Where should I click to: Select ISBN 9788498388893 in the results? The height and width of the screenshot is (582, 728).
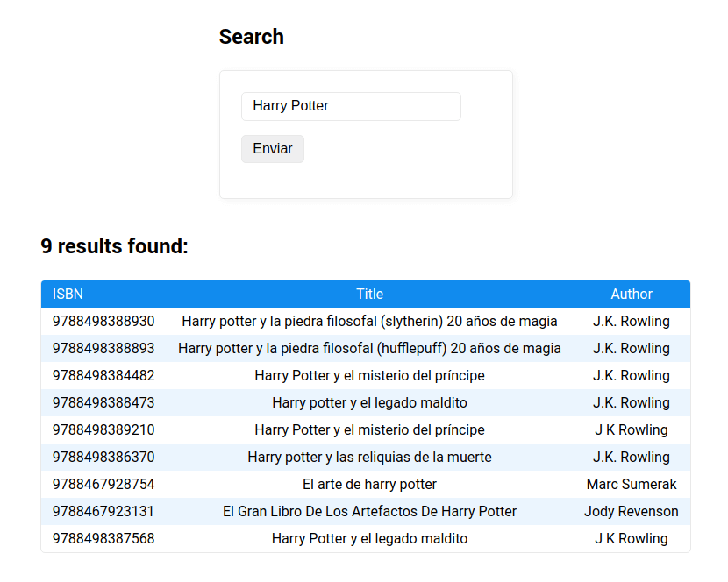pyautogui.click(x=103, y=348)
